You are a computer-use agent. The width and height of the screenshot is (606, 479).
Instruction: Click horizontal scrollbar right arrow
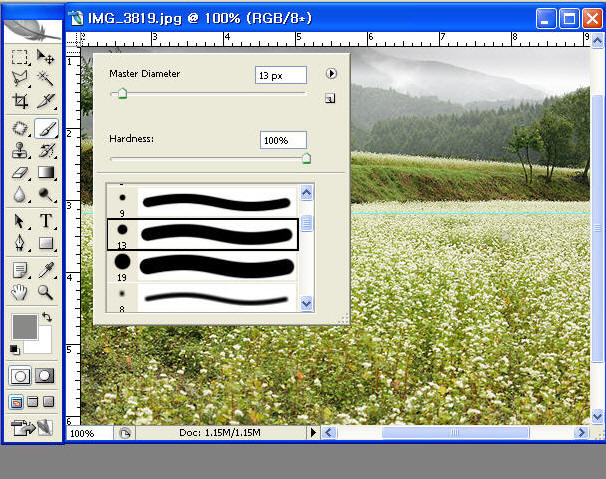pyautogui.click(x=581, y=432)
